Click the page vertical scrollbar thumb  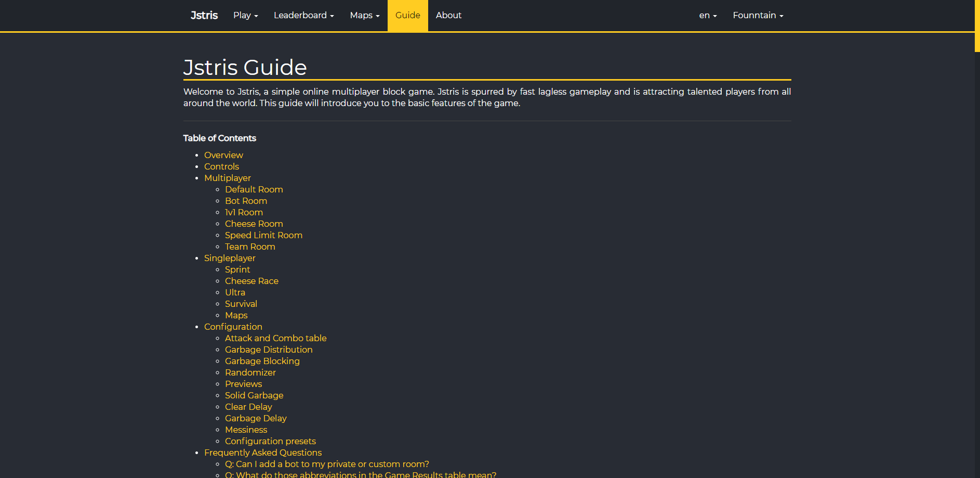click(x=977, y=26)
